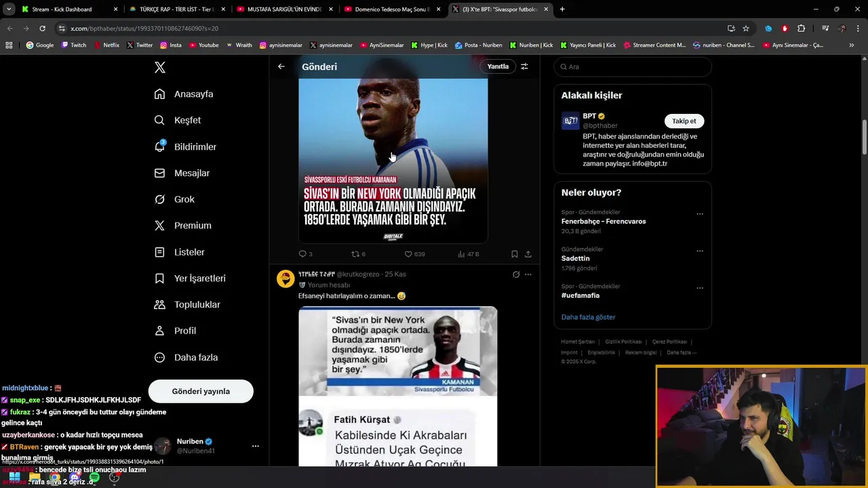Viewport: 868px width, 488px height.
Task: Open the #uefamafia trend
Action: tap(580, 296)
